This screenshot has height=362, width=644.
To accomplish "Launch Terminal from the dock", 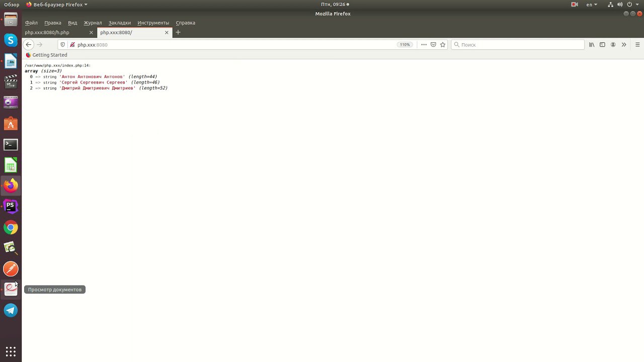I will point(11,144).
